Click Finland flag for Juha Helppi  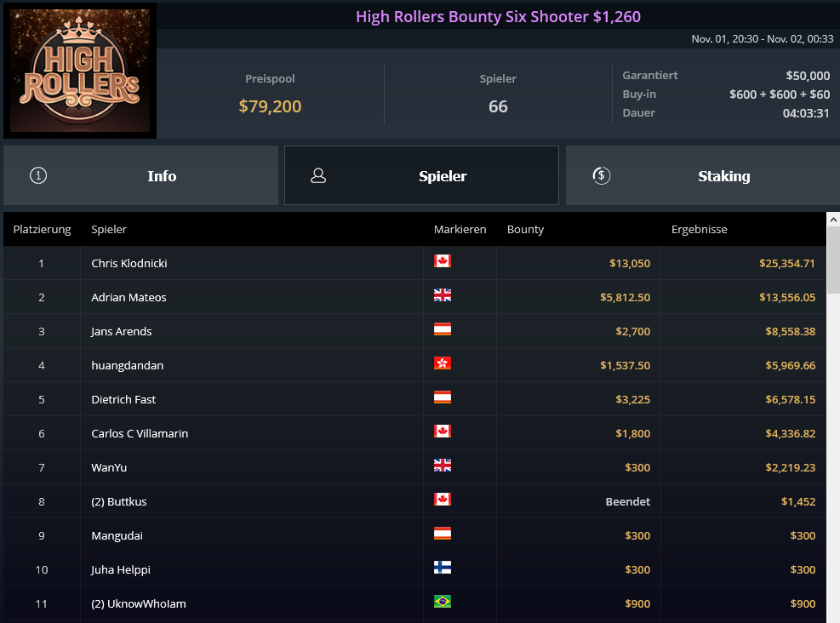[443, 568]
